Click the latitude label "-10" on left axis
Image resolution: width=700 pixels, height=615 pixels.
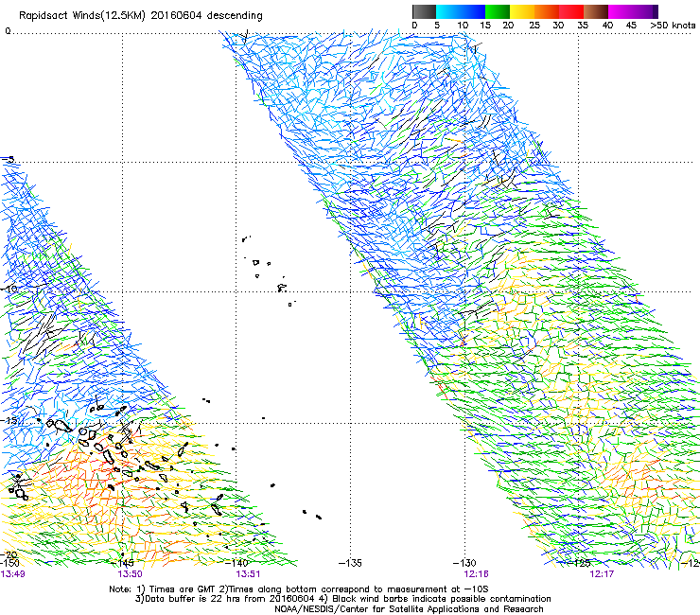tap(9, 289)
